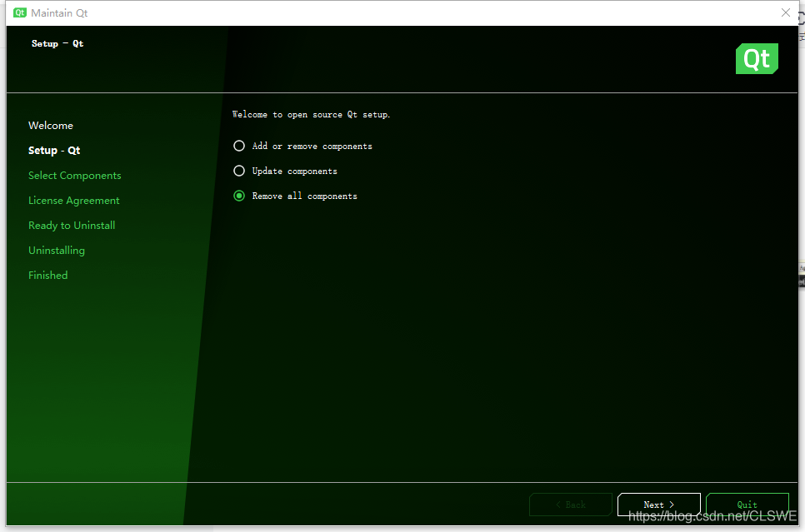Viewport: 805px width, 532px height.
Task: Click the 'Welcome' step in sidebar
Action: coord(51,126)
